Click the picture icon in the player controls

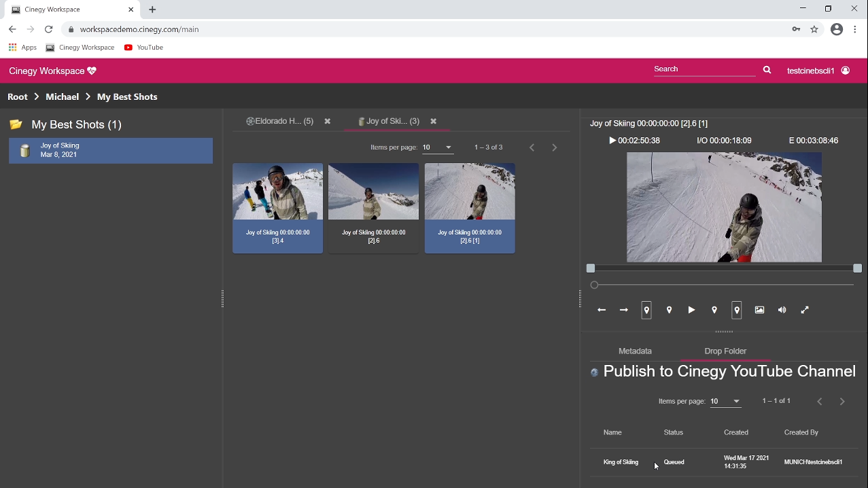[x=759, y=310]
